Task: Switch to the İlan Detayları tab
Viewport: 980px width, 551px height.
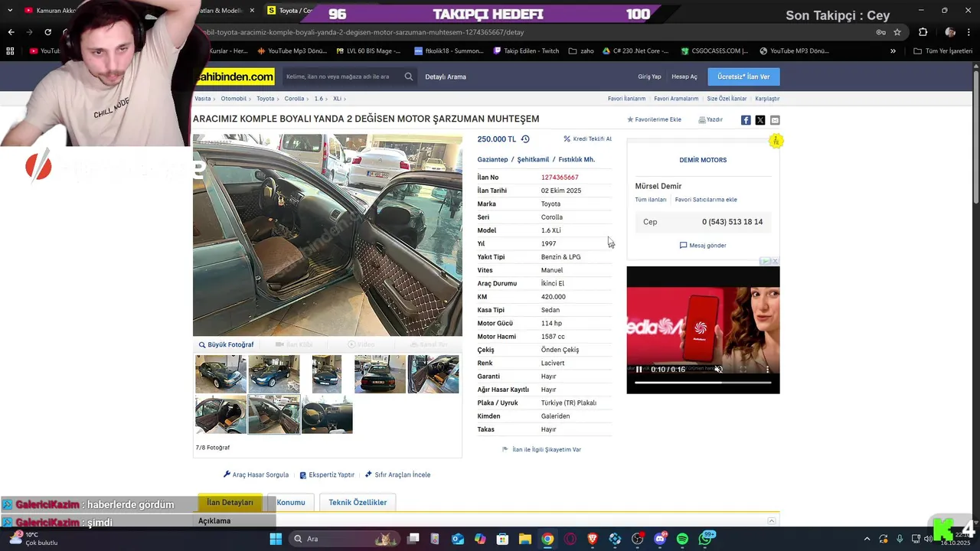Action: click(230, 502)
